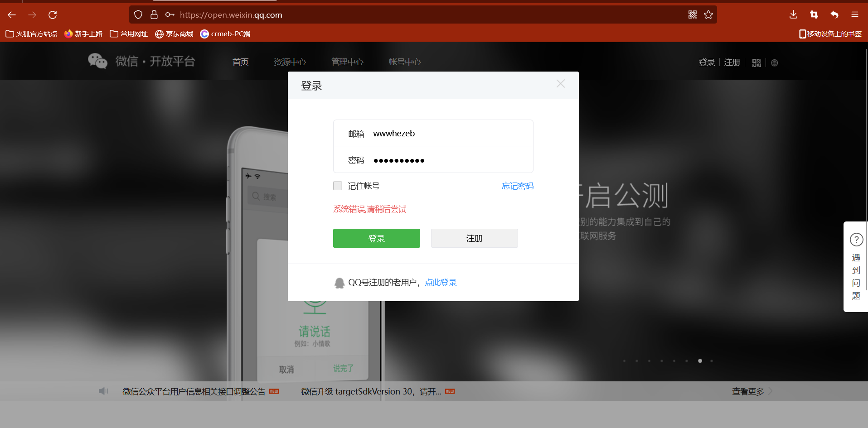Image resolution: width=868 pixels, height=428 pixels.
Task: Click the undo arrow toolbar icon
Action: coord(834,15)
